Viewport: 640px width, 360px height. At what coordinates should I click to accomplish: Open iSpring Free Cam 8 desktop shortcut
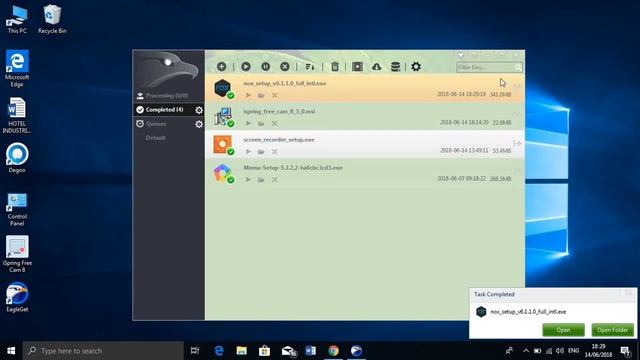[17, 254]
